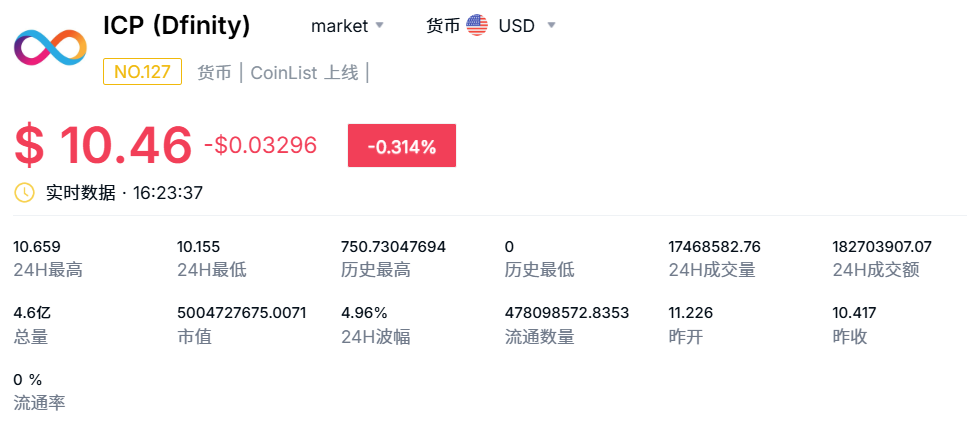Click the 流通率 label
Viewport: 967px width, 426px height.
(39, 403)
